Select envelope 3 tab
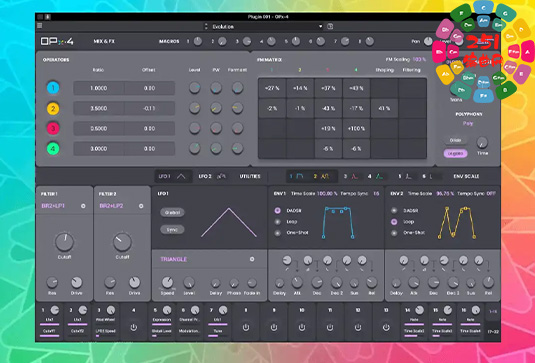Viewport: 535px width, 363px height. (x=351, y=176)
